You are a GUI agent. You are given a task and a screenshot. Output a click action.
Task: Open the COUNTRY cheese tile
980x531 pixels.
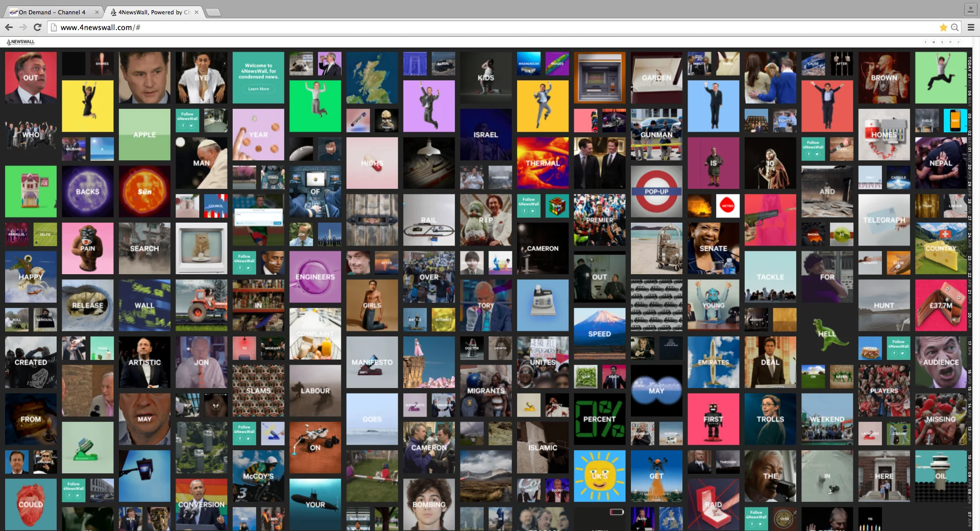pyautogui.click(x=941, y=248)
